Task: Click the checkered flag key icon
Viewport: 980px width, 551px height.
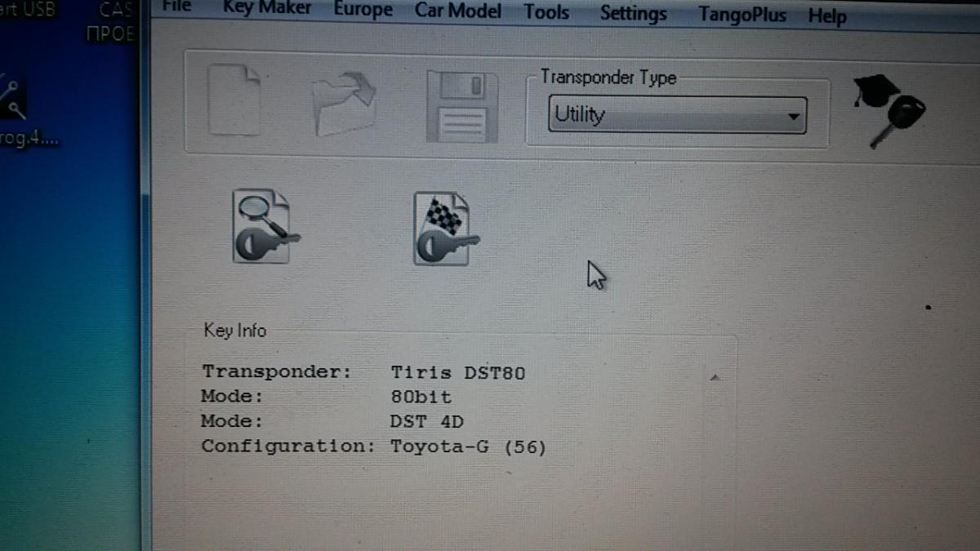Action: pos(445,229)
